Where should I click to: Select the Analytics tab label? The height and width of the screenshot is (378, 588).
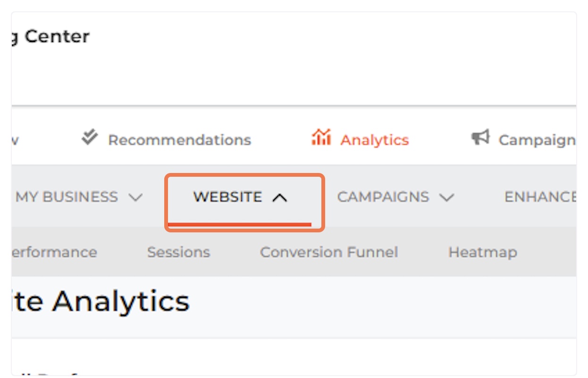(375, 140)
